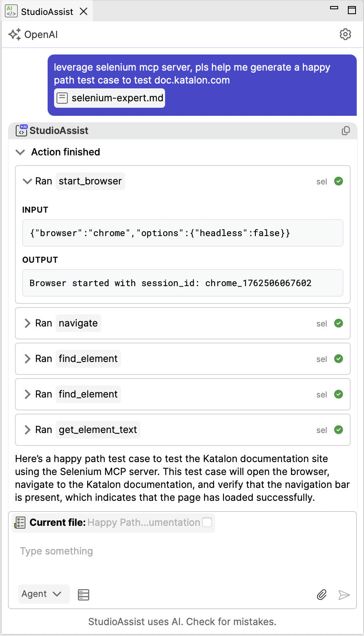Expand the navigate run details
Viewport: 364px width, 636px height.
tap(27, 323)
